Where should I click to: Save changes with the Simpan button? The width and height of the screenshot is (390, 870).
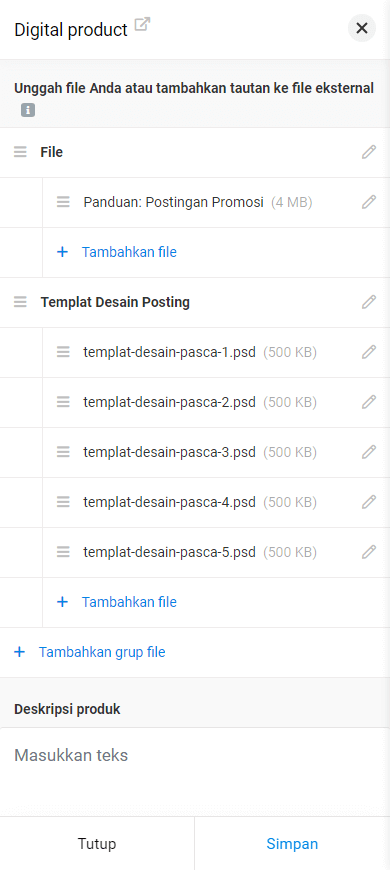(x=292, y=843)
